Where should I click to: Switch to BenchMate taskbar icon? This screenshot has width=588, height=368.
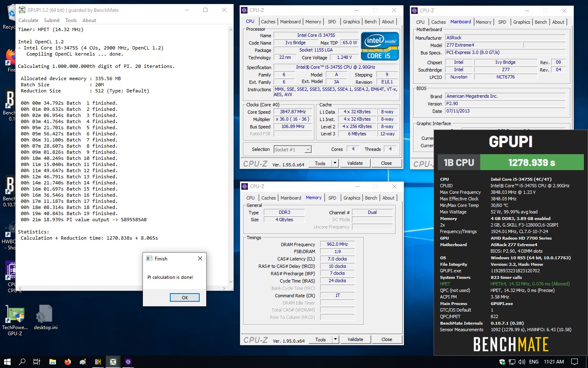(x=98, y=362)
